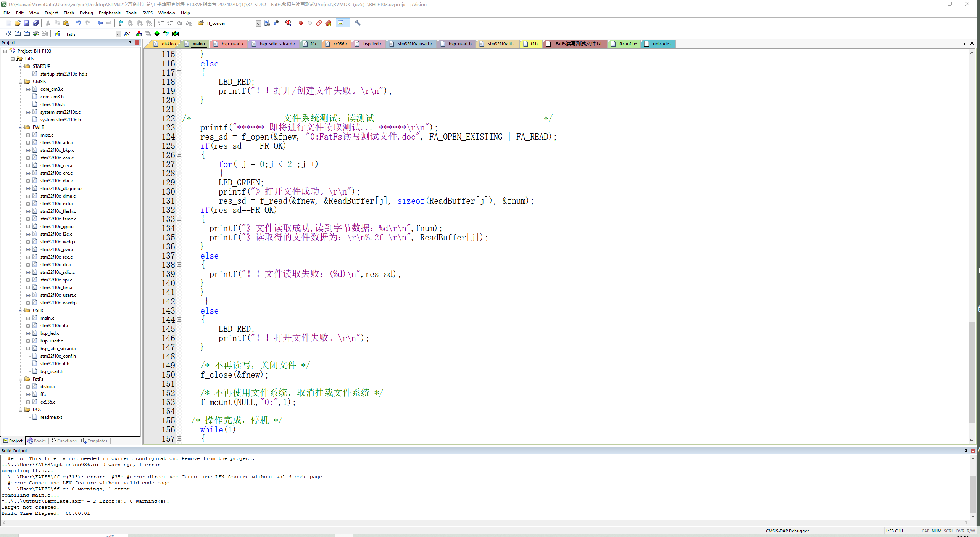The height and width of the screenshot is (537, 980).
Task: Rebuild all target files
Action: point(27,34)
